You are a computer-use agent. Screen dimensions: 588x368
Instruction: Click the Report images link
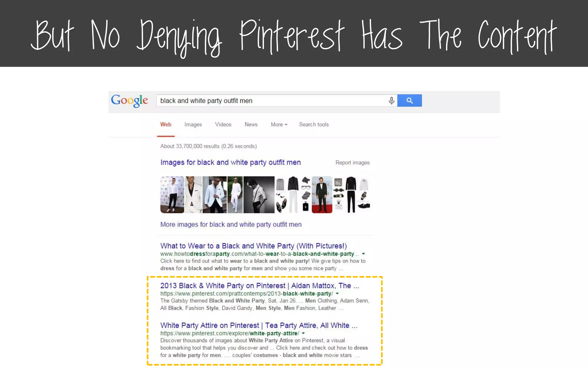[352, 163]
